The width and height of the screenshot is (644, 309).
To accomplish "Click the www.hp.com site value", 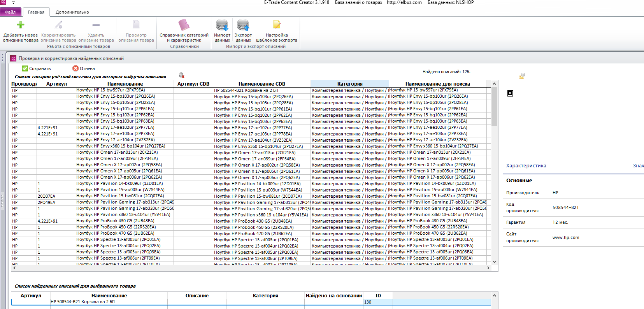I will point(566,237).
